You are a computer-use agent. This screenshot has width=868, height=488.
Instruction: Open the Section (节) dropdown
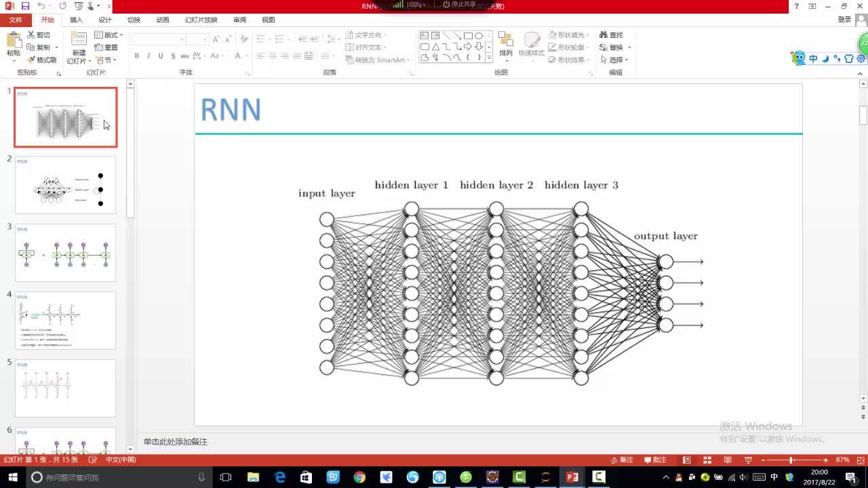tap(106, 60)
